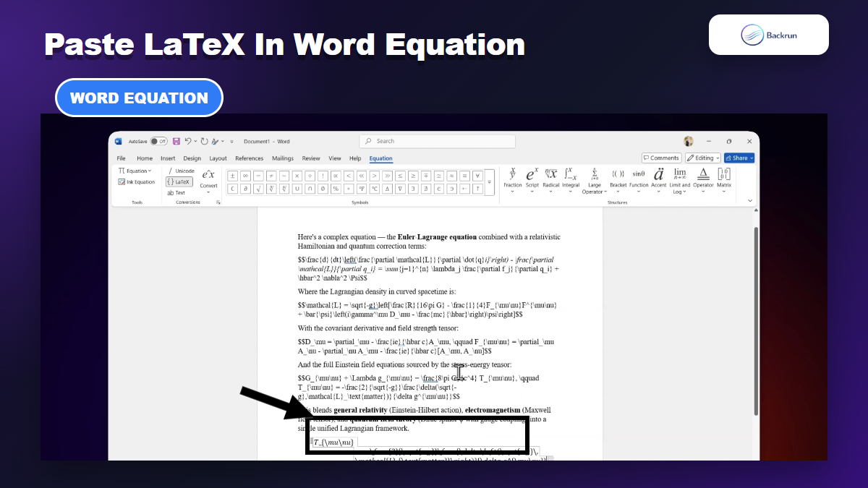The width and height of the screenshot is (868, 488).
Task: Insert the partial differential symbol
Action: click(245, 189)
